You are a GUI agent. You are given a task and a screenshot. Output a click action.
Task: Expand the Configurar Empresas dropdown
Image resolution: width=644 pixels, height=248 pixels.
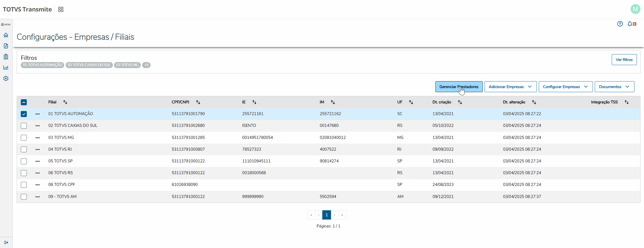pos(566,87)
